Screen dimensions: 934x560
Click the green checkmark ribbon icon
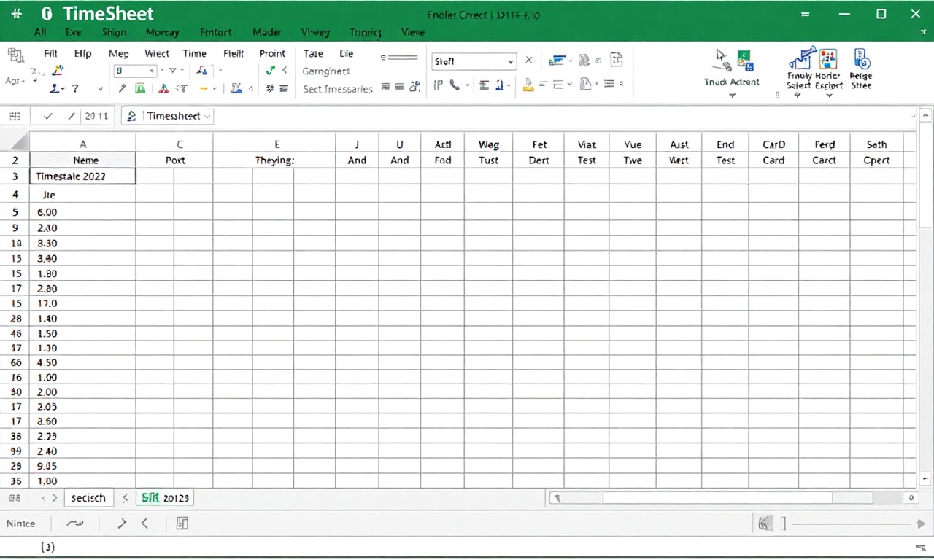pos(271,71)
